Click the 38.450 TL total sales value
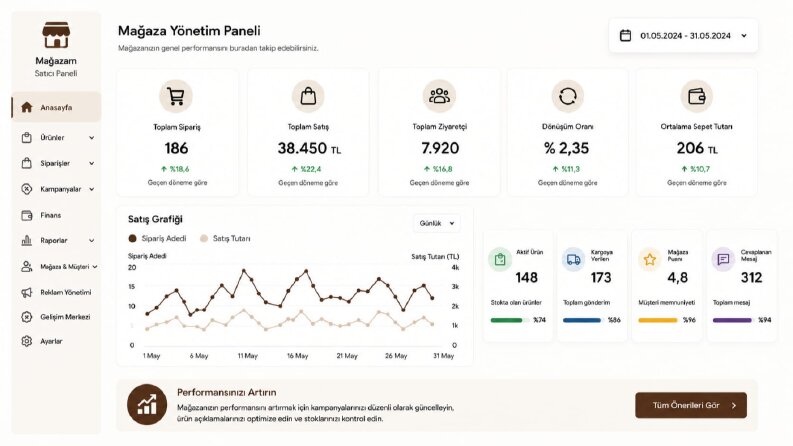 pyautogui.click(x=309, y=148)
